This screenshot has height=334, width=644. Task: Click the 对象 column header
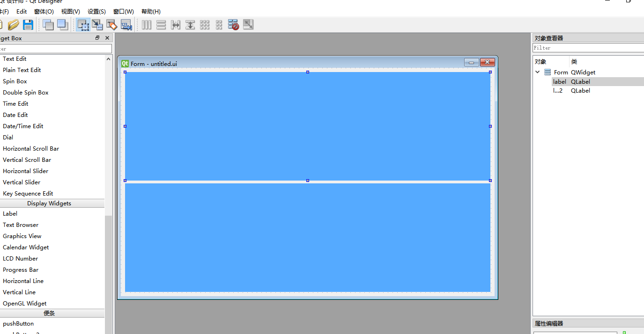[x=551, y=62]
